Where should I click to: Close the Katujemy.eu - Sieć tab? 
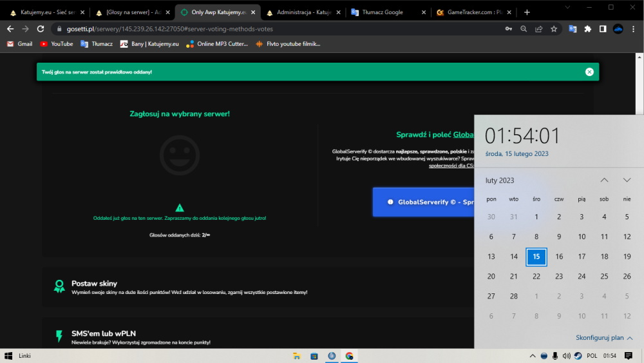coord(82,12)
